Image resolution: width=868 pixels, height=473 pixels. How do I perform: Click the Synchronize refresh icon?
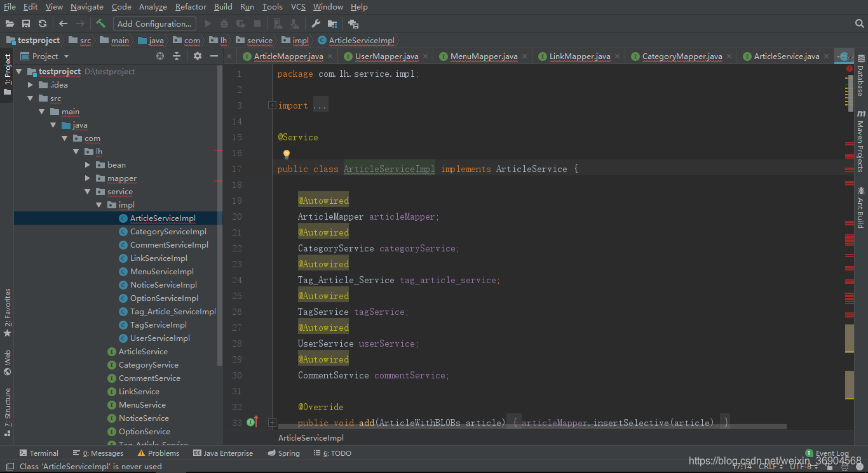[x=43, y=23]
